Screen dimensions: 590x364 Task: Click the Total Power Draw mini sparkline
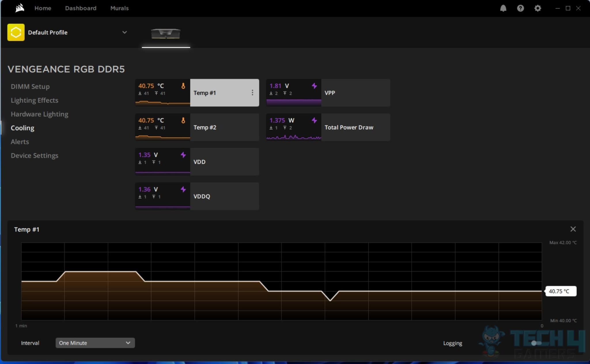(294, 137)
